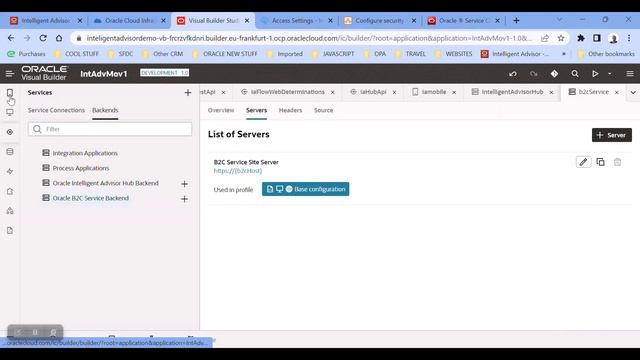Click the Redo icon in header

[533, 74]
